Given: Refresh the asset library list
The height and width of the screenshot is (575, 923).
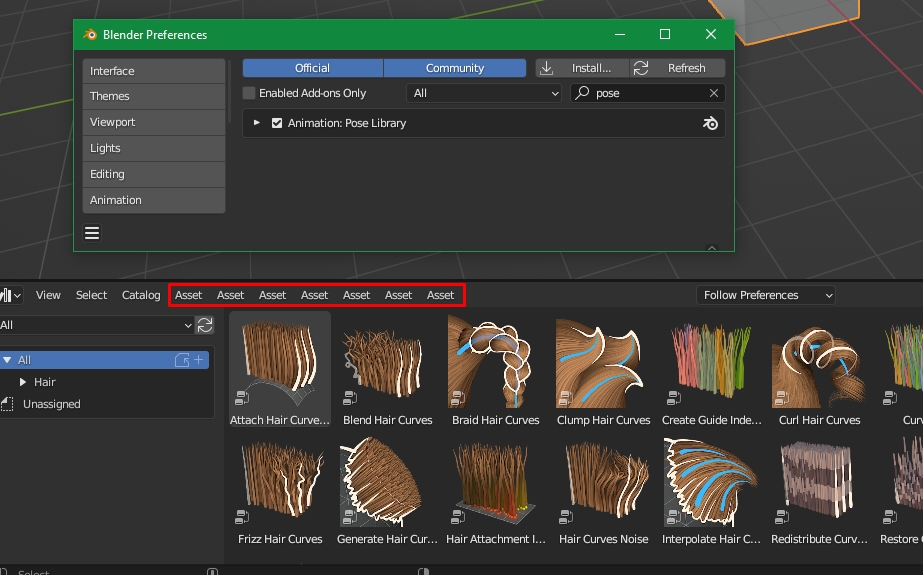Looking at the screenshot, I should [205, 325].
